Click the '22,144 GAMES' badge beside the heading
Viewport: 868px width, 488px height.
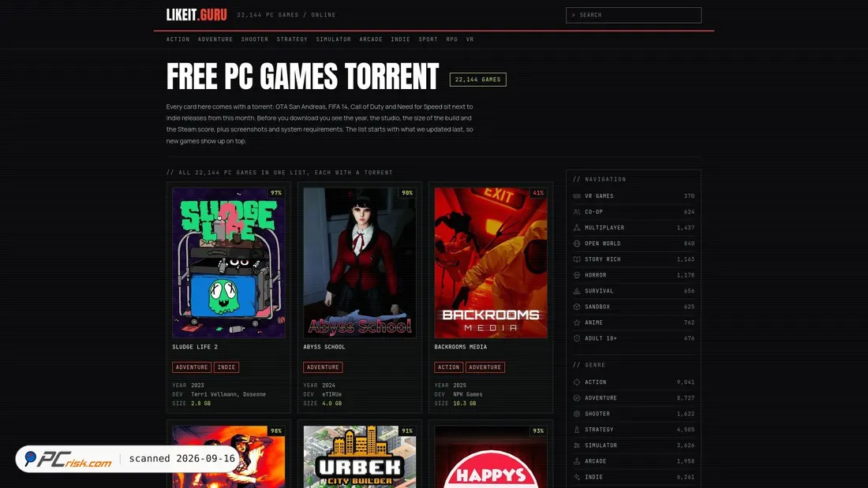477,80
